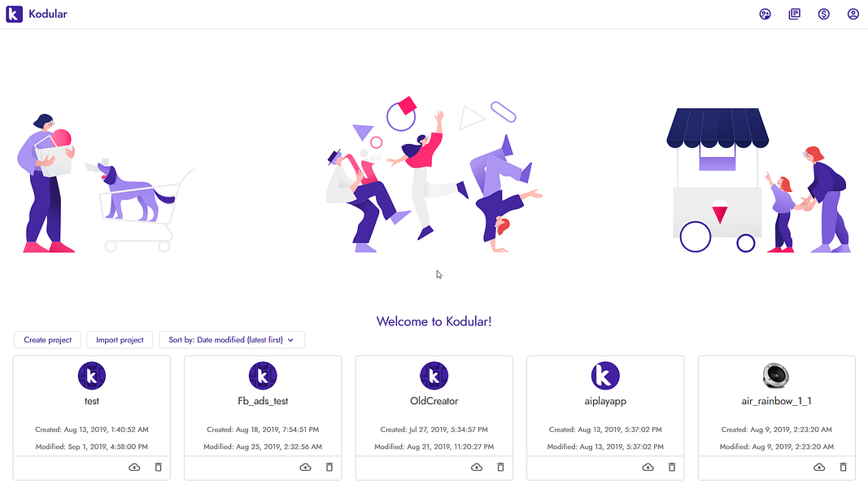Delete Fb_ads_test with its trash icon
The height and width of the screenshot is (488, 868).
[x=329, y=467]
